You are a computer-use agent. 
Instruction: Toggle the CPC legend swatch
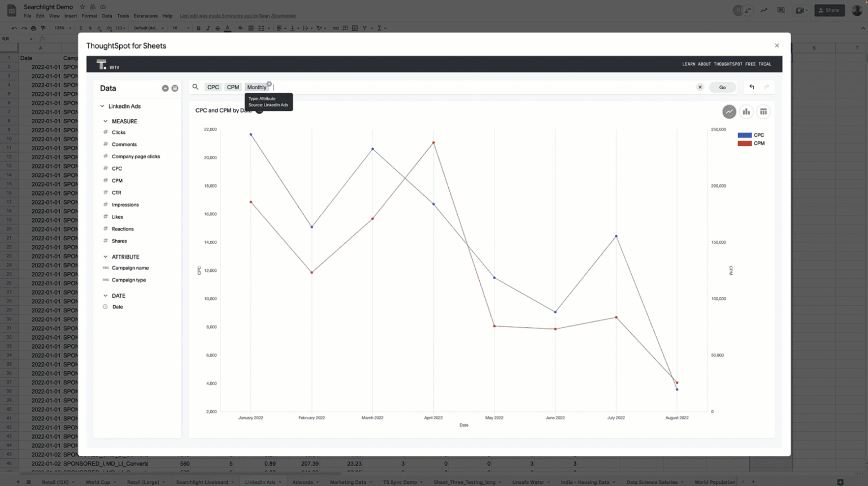click(x=744, y=135)
